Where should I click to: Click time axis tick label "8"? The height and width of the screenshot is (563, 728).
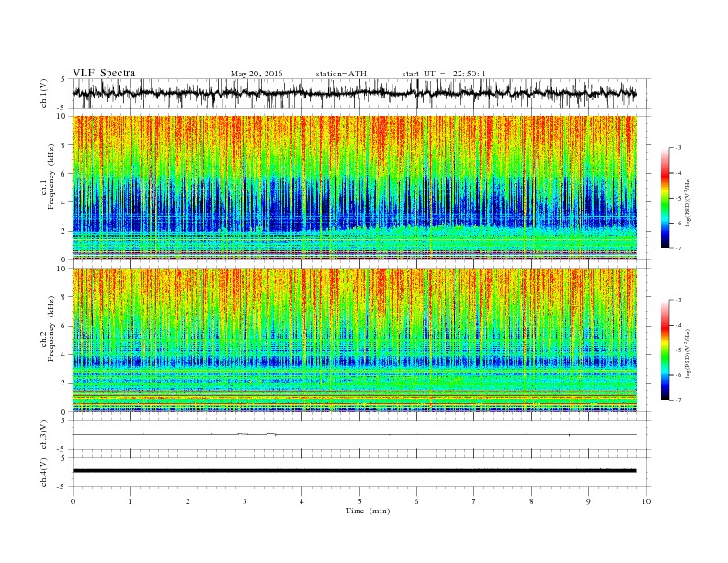tap(531, 501)
